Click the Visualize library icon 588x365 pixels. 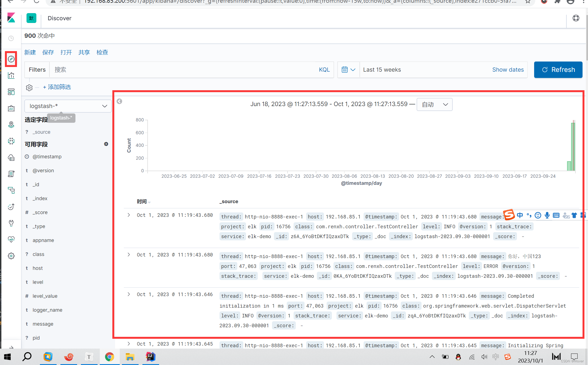pos(11,75)
